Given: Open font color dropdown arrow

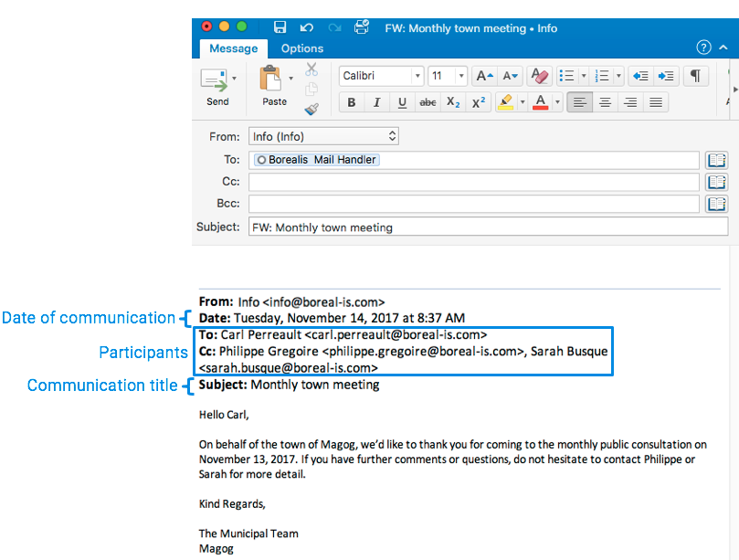Looking at the screenshot, I should point(557,102).
